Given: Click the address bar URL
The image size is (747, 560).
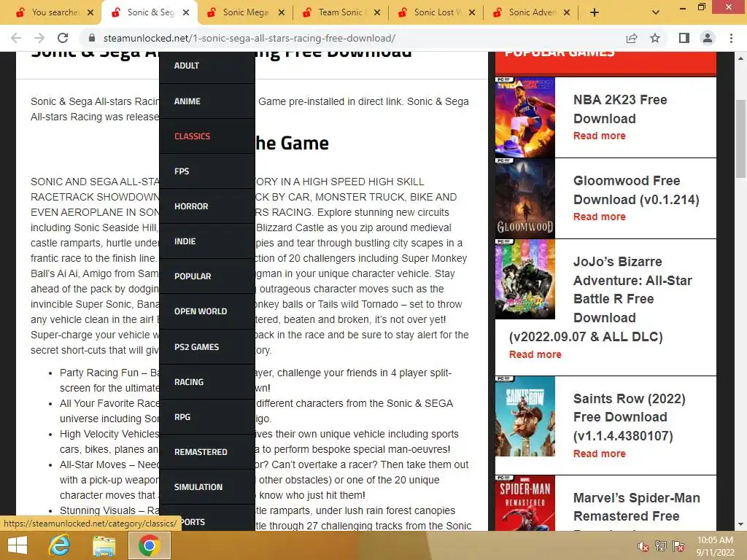Looking at the screenshot, I should pyautogui.click(x=249, y=38).
